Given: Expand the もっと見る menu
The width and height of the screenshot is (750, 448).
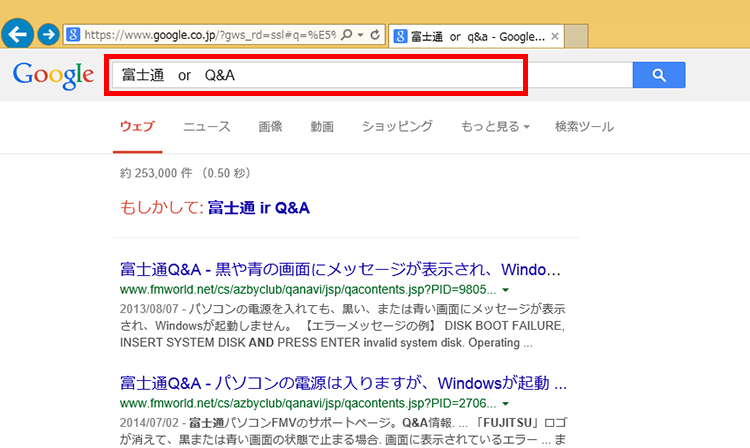Looking at the screenshot, I should [x=495, y=127].
